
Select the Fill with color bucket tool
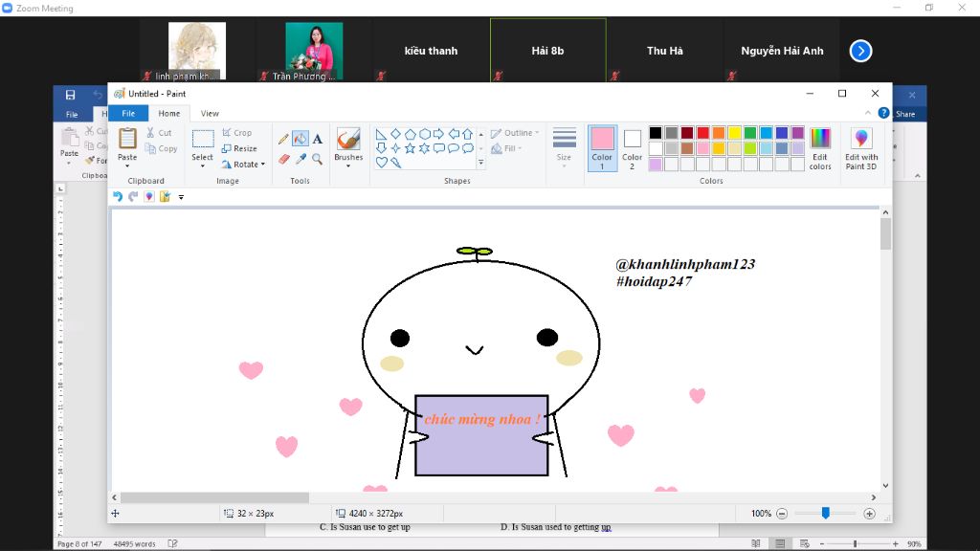[x=300, y=139]
